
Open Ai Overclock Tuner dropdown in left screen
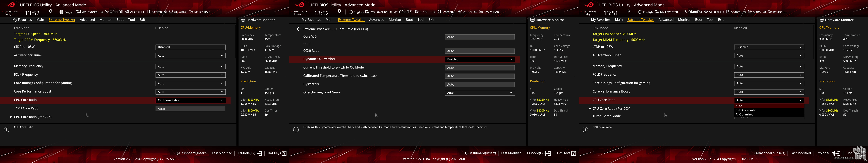point(190,56)
